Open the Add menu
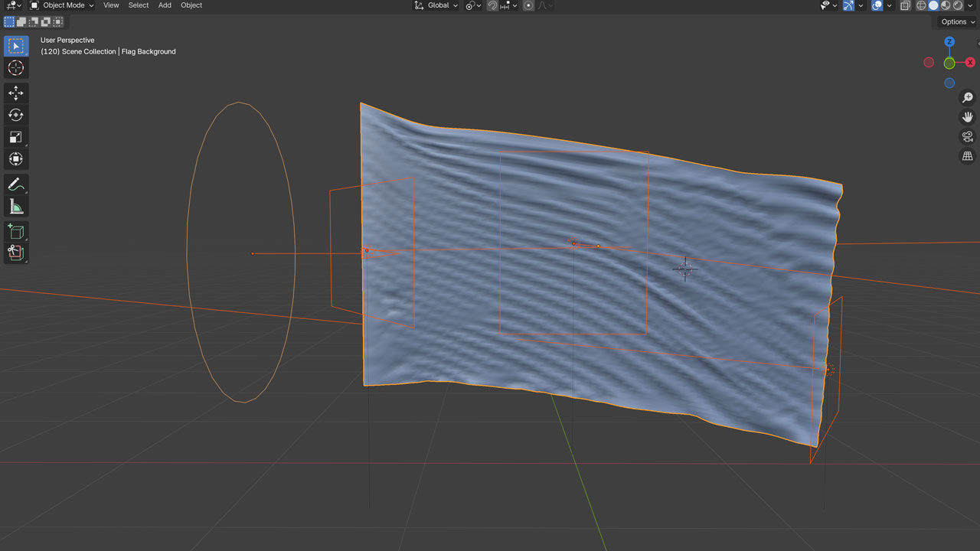The width and height of the screenshot is (980, 551). click(x=165, y=5)
